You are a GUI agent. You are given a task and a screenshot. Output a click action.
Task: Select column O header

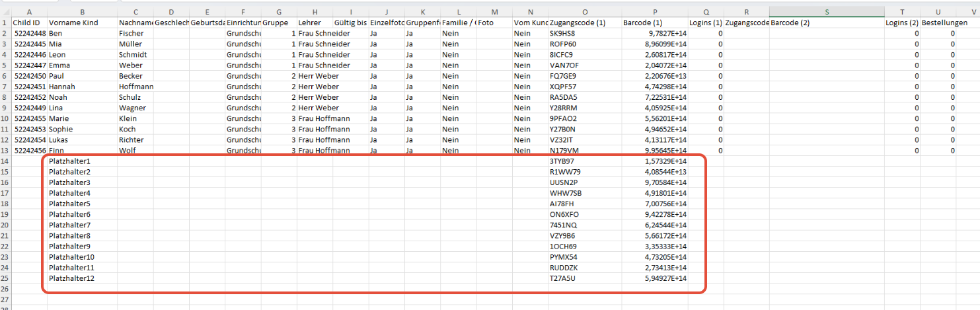pyautogui.click(x=584, y=12)
